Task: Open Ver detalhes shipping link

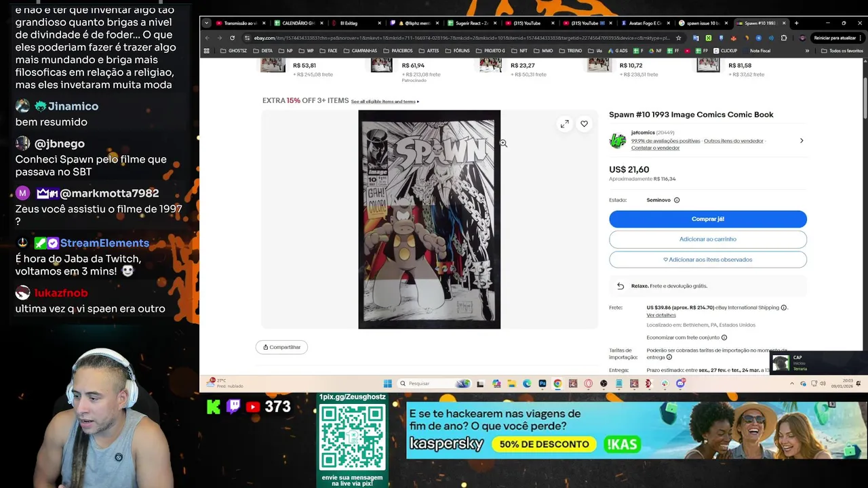Action: click(661, 315)
